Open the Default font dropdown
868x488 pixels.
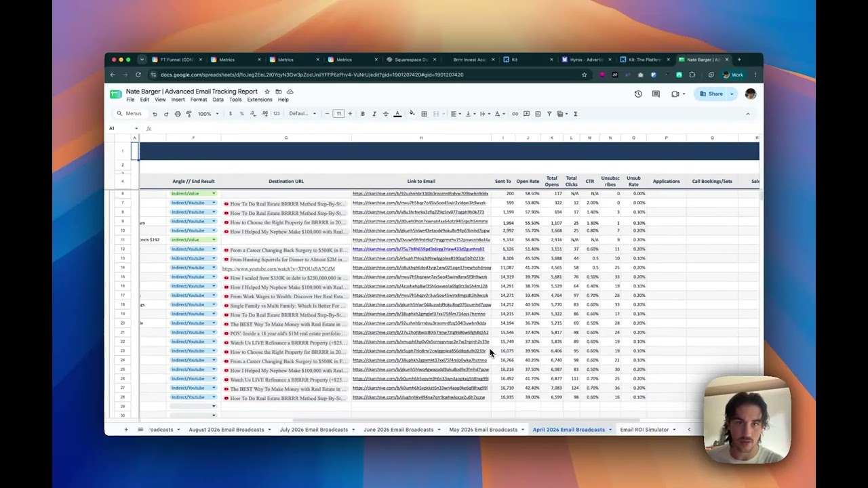point(302,114)
